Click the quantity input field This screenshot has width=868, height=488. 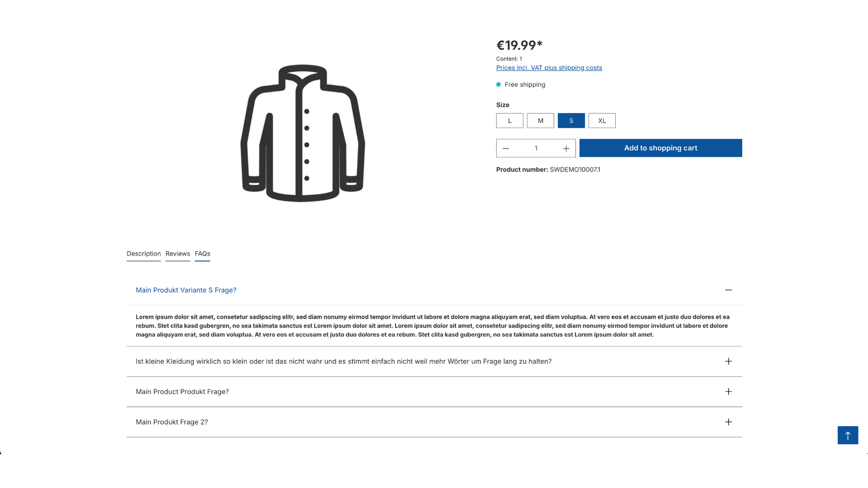(x=536, y=148)
